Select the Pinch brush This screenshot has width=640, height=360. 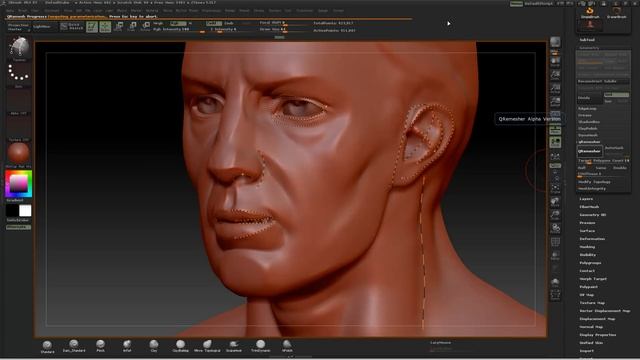(x=100, y=346)
